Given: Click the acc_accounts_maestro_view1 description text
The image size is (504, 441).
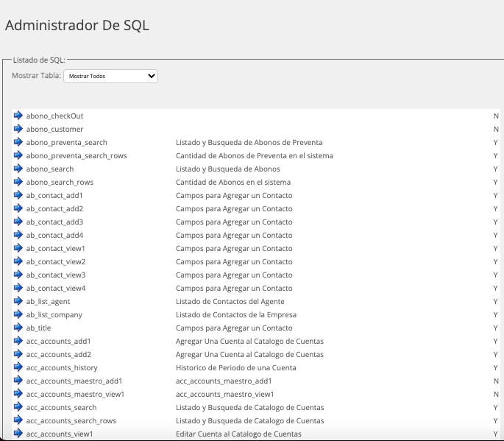Looking at the screenshot, I should click(x=224, y=395).
